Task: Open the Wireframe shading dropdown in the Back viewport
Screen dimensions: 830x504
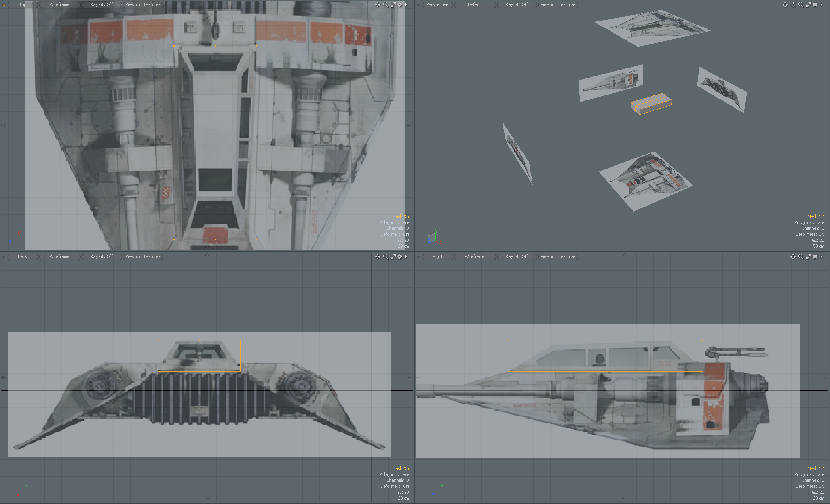Action: click(59, 257)
